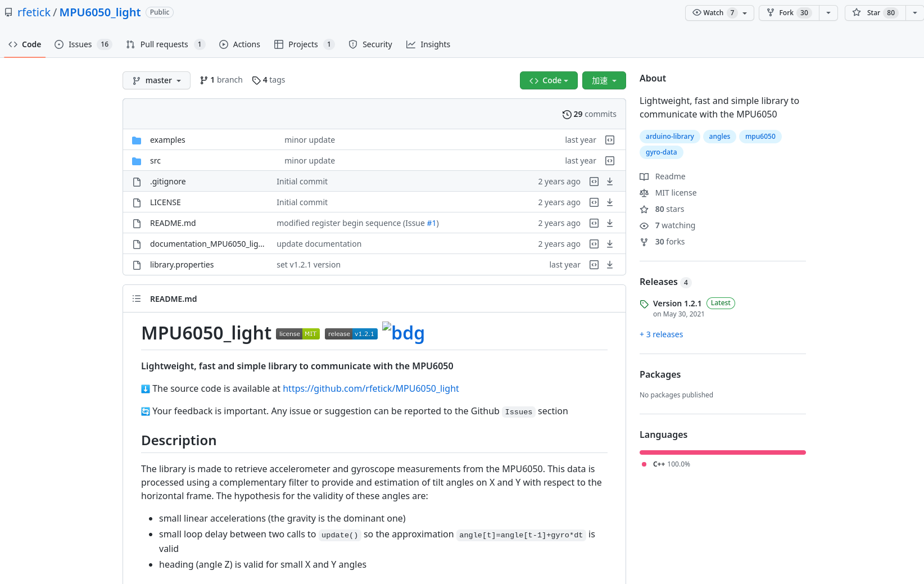The width and height of the screenshot is (924, 584).
Task: Click the arduino-library topic tag
Action: tap(669, 137)
